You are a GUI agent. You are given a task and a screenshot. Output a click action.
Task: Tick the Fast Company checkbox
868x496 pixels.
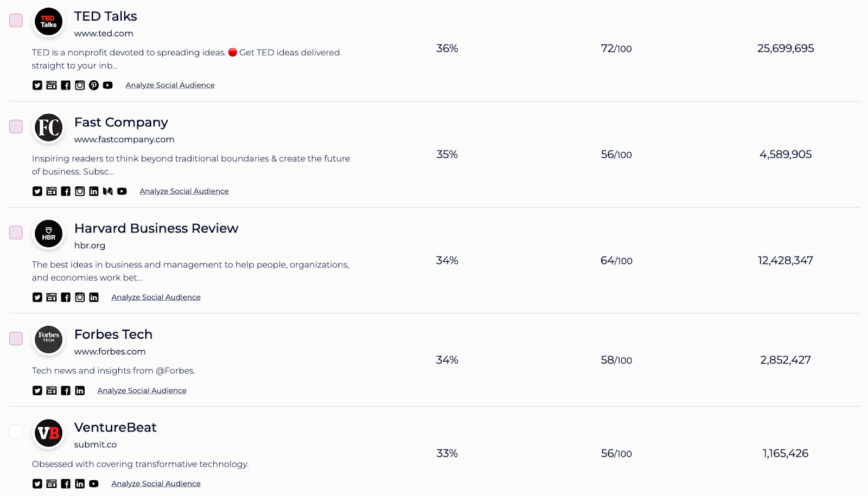pos(16,126)
